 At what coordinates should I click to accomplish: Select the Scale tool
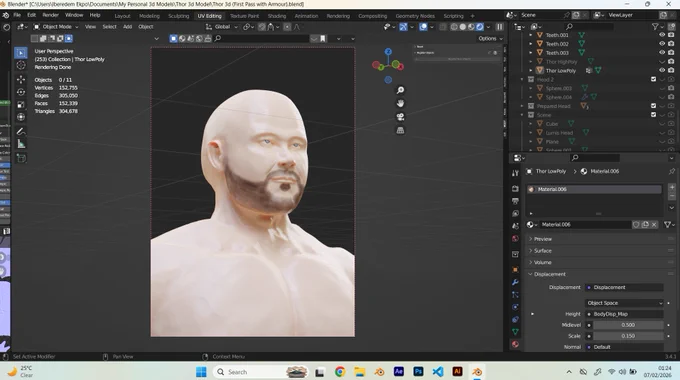(x=21, y=105)
